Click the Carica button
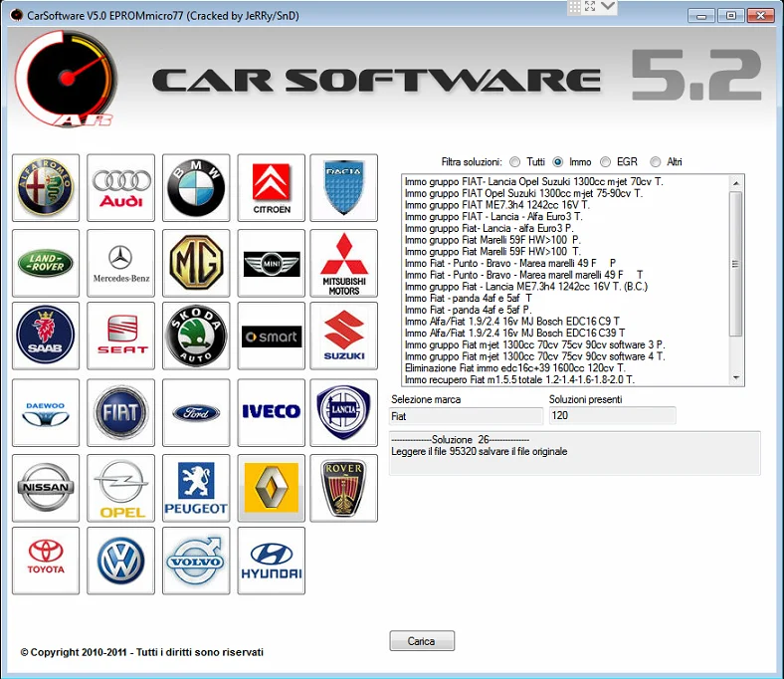784x679 pixels. coord(422,641)
